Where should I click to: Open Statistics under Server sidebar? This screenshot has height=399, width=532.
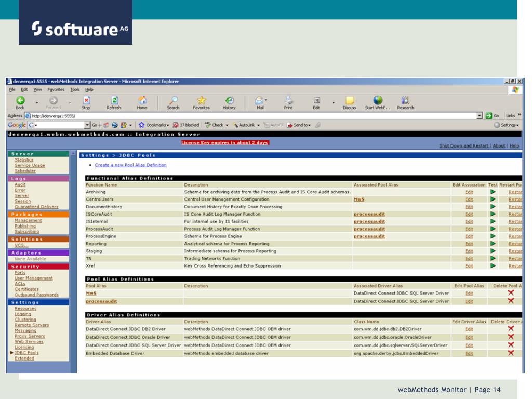click(24, 159)
